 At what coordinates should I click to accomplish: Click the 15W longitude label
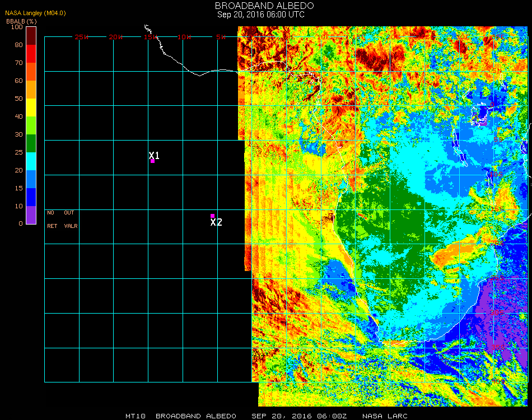150,37
